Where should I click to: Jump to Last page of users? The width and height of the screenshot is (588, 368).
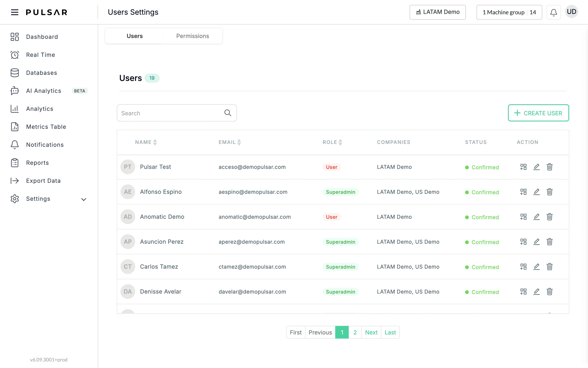pos(390,332)
